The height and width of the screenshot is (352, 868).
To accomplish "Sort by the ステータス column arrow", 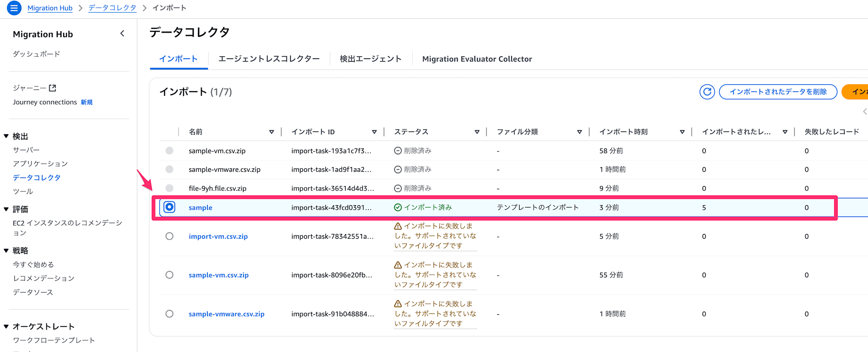I will [477, 132].
